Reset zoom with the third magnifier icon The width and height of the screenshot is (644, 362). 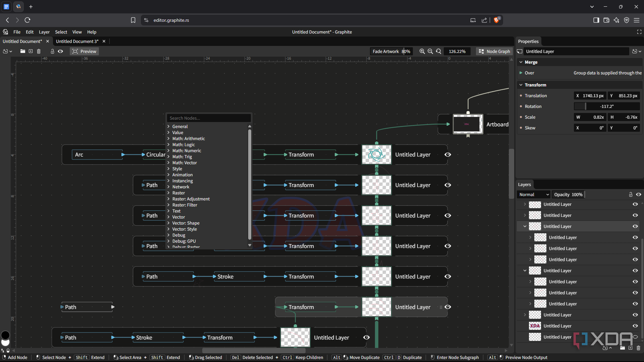coord(438,51)
